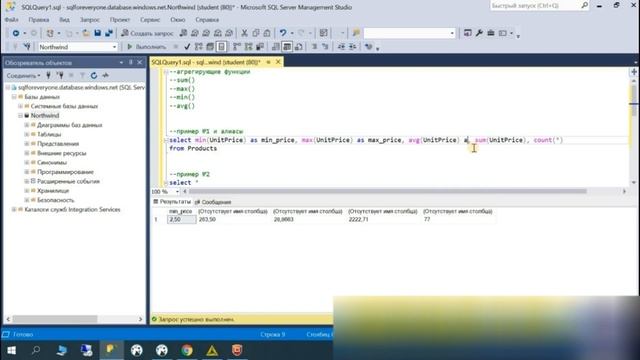Click the Change Connection plug icon
The width and height of the screenshot is (640, 360).
point(27,47)
